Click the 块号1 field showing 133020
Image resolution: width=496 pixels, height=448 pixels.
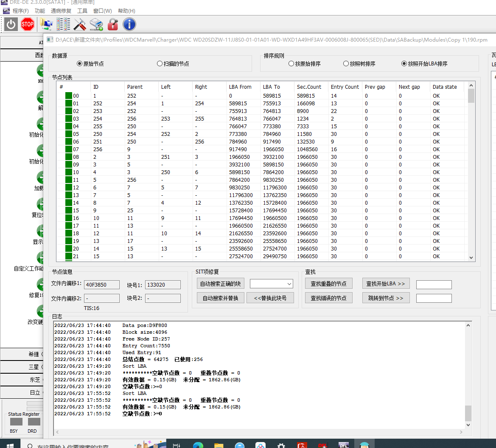[x=163, y=285]
